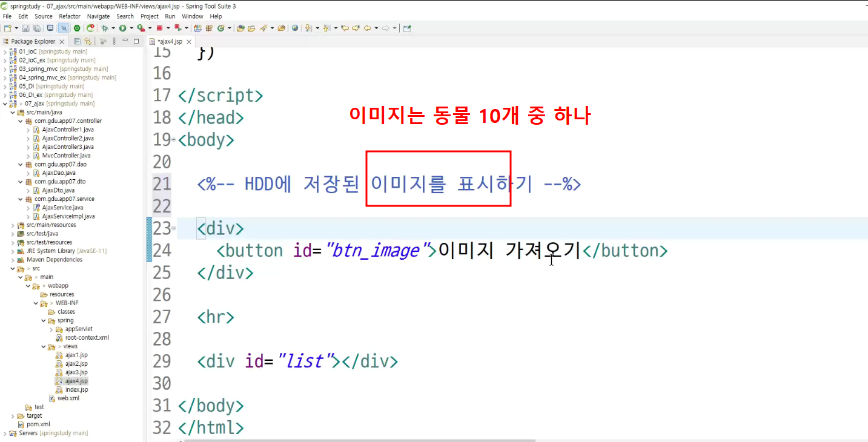
Task: Click the New Java Package icon
Action: (209, 28)
